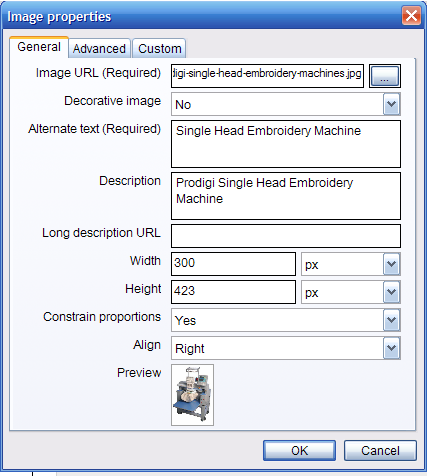Click the 'Preview' label

[139, 373]
